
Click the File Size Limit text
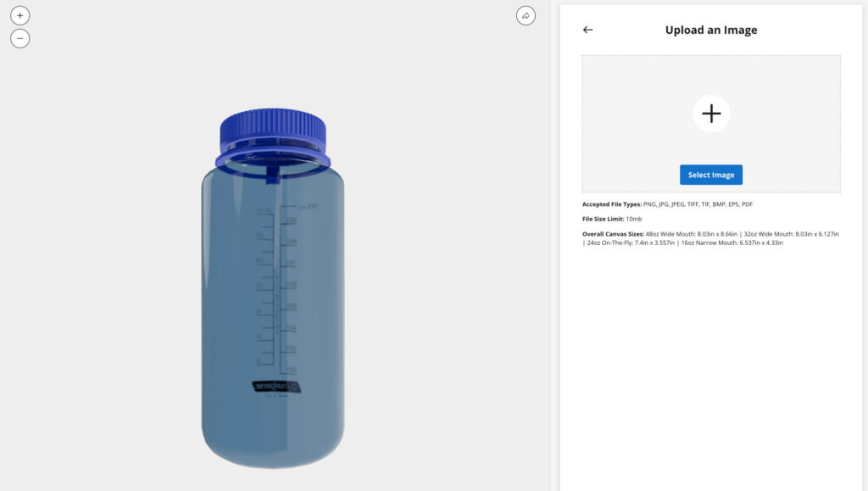coord(612,219)
